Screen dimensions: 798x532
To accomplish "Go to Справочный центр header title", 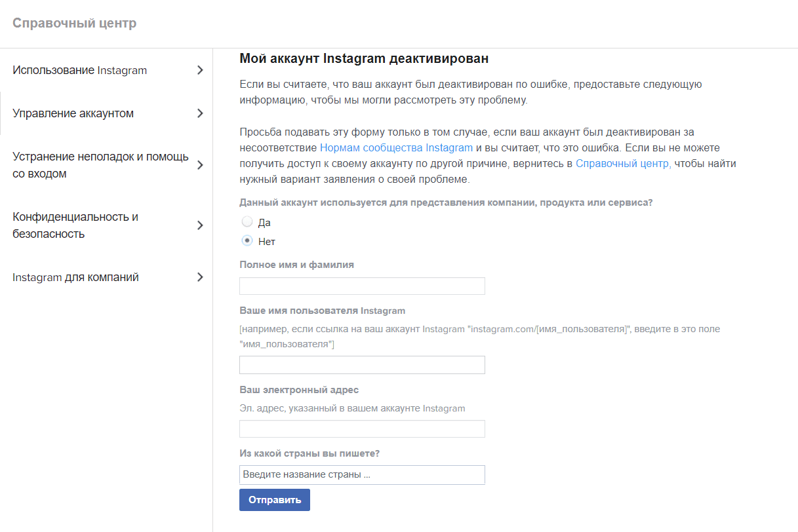I will (x=75, y=24).
